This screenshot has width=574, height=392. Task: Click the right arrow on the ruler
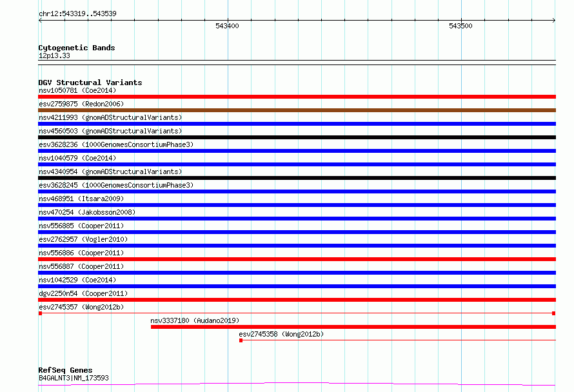tap(554, 20)
